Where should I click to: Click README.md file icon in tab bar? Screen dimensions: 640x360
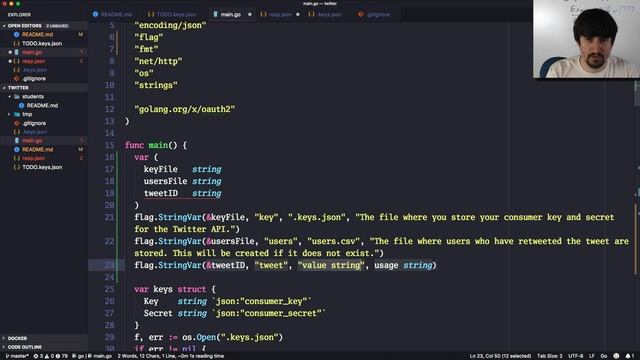[95, 14]
